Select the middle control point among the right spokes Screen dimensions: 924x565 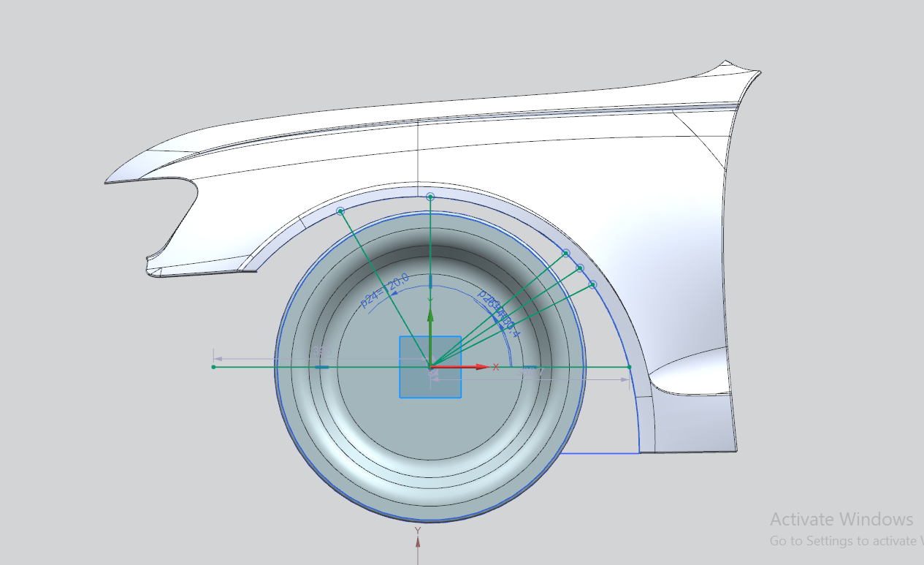pos(581,268)
